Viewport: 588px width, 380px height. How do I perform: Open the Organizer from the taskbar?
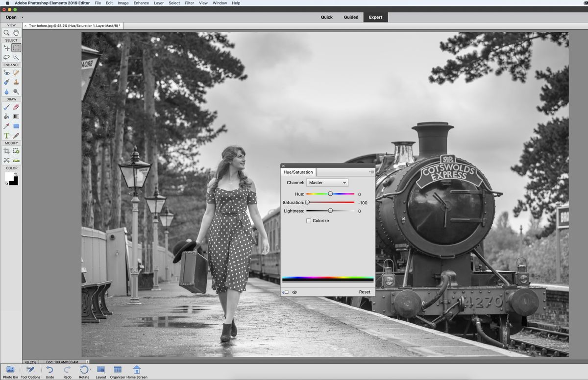(117, 371)
